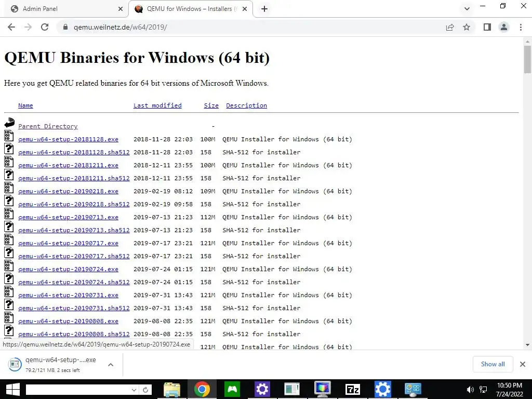Launch 7-Zip from the taskbar
Viewport: 532px width, 399px height.
pyautogui.click(x=353, y=390)
